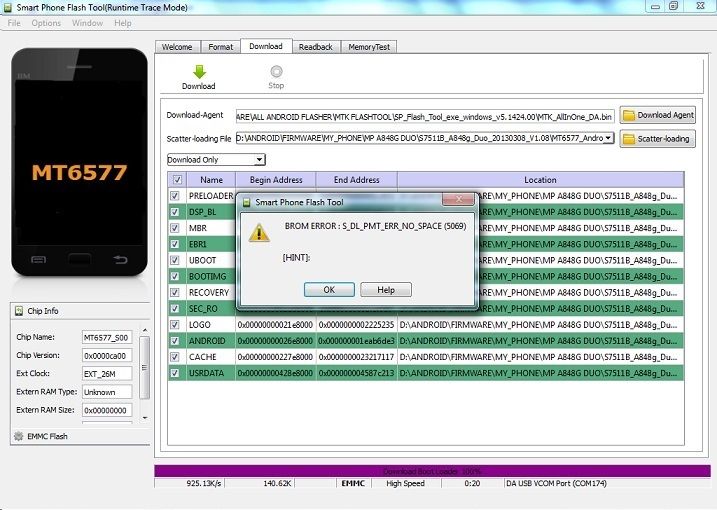Expand the Scatter-loading File dropdown arrow
This screenshot has width=717, height=510.
609,138
